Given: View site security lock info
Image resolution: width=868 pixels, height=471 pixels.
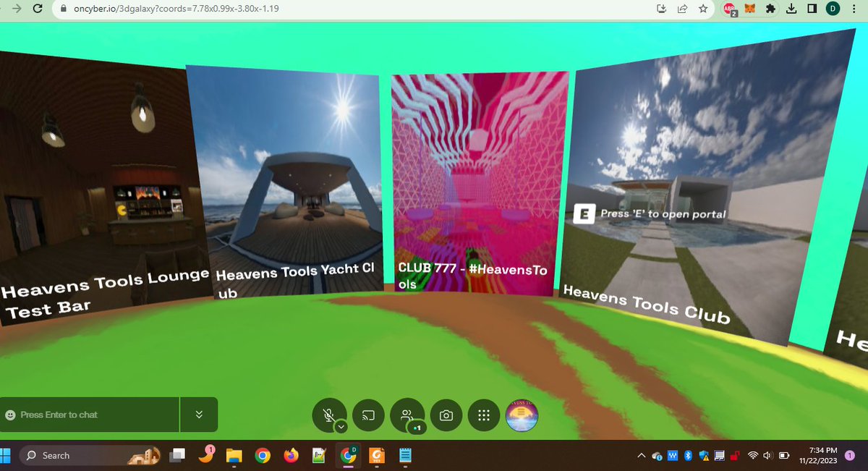Looking at the screenshot, I should (63, 9).
